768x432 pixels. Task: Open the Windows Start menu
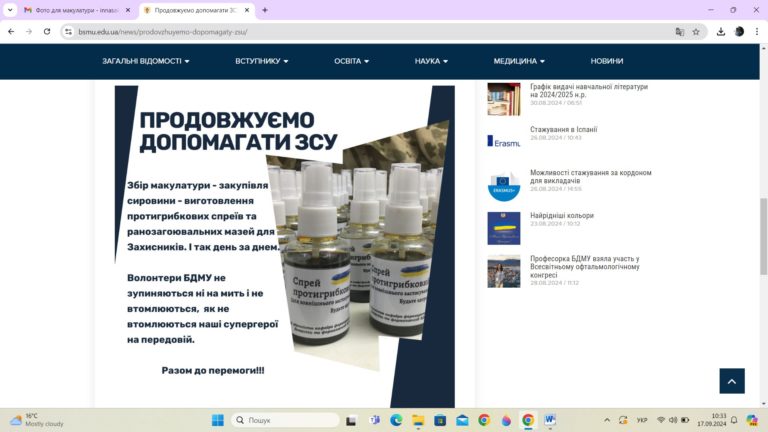pos(217,420)
